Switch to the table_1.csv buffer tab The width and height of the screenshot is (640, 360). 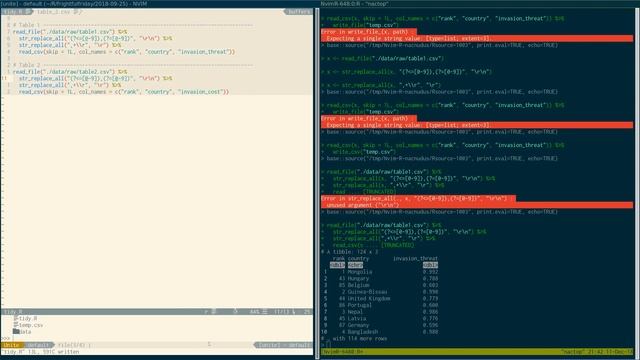coord(59,12)
